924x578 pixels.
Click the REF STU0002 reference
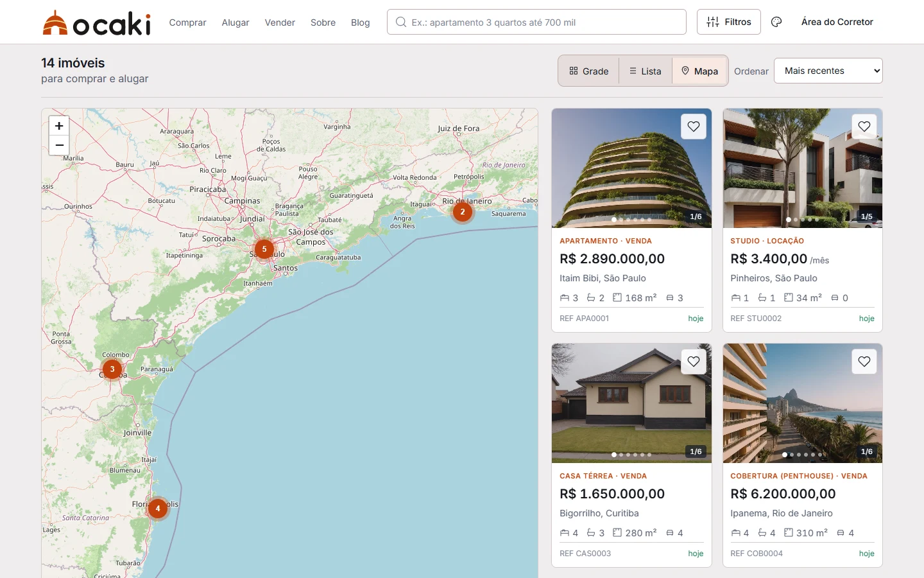[x=756, y=319]
